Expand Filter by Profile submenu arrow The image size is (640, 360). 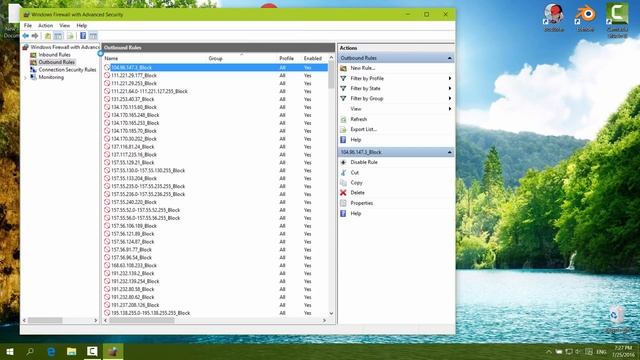pyautogui.click(x=450, y=78)
